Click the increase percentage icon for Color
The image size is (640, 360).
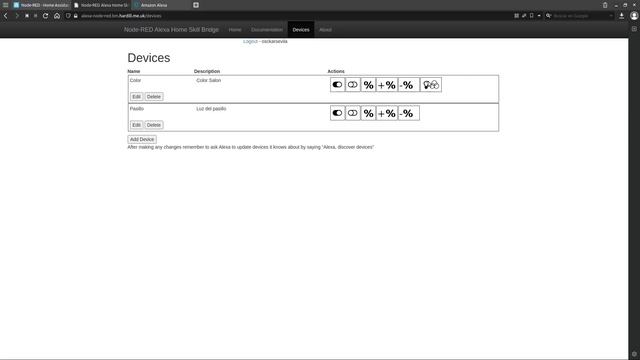coord(387,85)
